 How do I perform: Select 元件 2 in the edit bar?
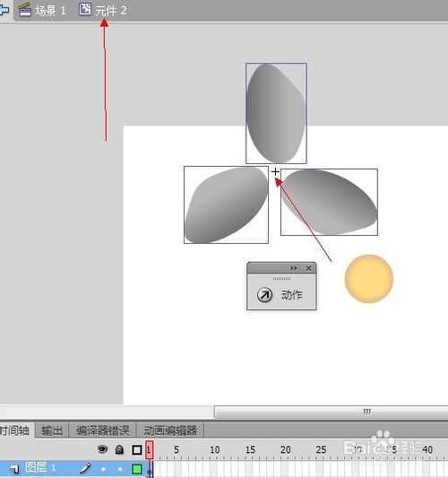pyautogui.click(x=111, y=11)
